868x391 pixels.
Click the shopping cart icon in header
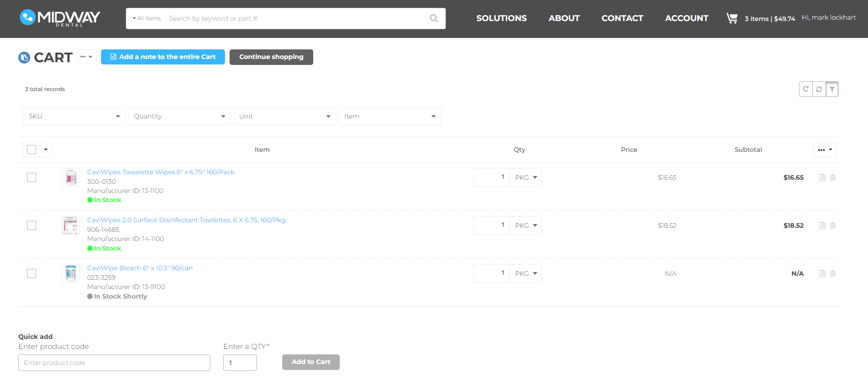point(732,18)
